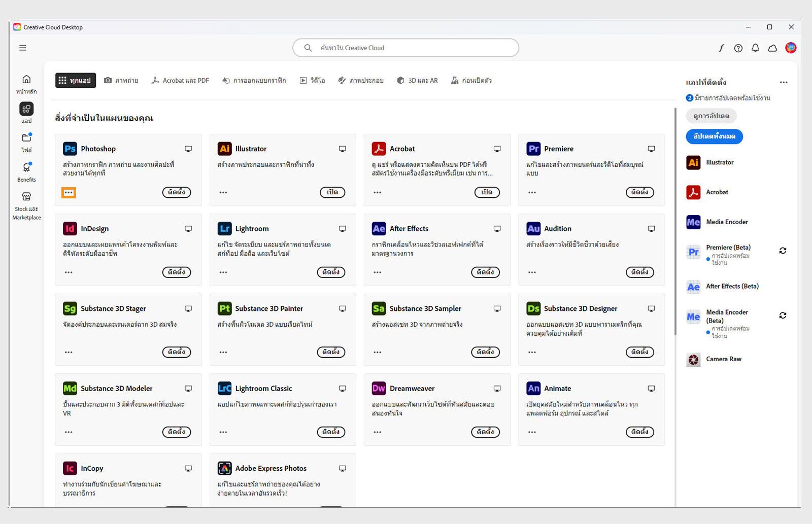Minimize the Creative Cloud Desktop window
The width and height of the screenshot is (812, 524).
[748, 27]
